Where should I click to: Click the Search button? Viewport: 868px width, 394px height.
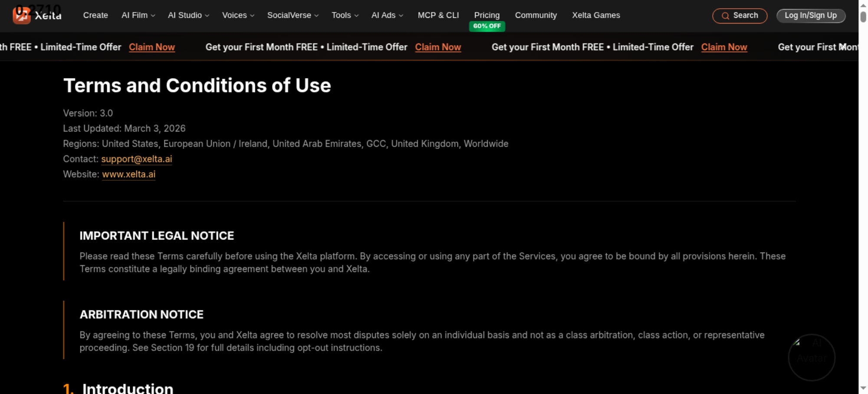pyautogui.click(x=740, y=16)
